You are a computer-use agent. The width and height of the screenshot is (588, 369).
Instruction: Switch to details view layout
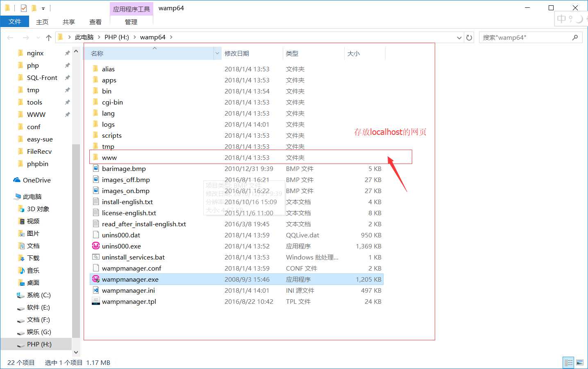(x=569, y=362)
